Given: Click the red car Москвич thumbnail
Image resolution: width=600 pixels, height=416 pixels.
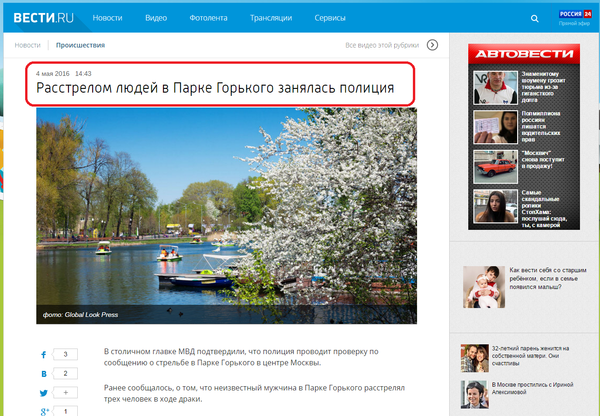Looking at the screenshot, I should [492, 163].
